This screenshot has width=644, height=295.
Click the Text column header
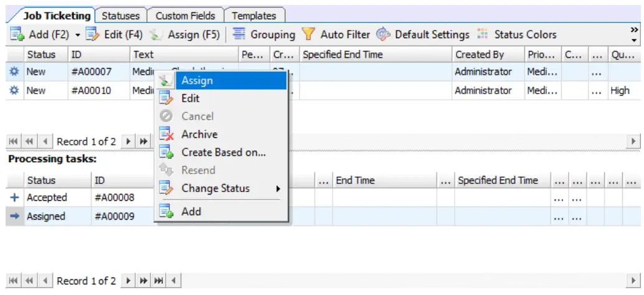(184, 55)
